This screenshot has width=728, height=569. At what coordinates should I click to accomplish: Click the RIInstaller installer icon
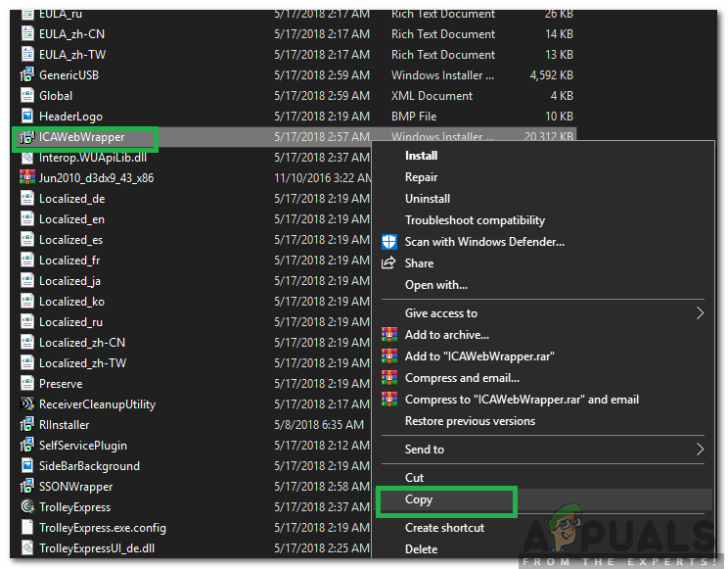tap(27, 424)
